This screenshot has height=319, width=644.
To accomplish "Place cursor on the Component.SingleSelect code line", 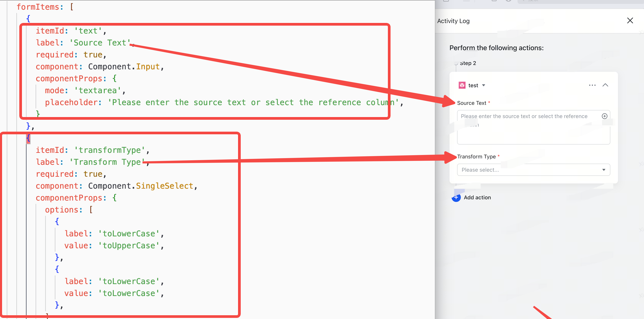I will coord(116,186).
